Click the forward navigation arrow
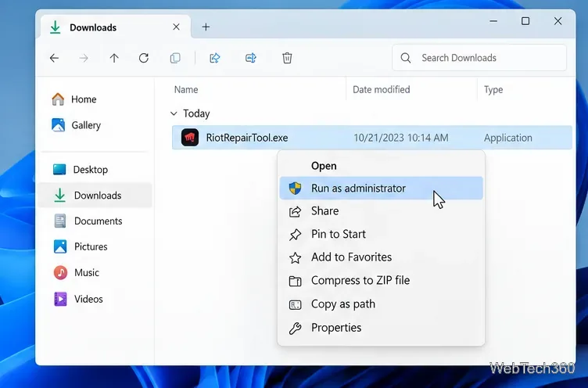The height and width of the screenshot is (388, 588). pos(84,58)
